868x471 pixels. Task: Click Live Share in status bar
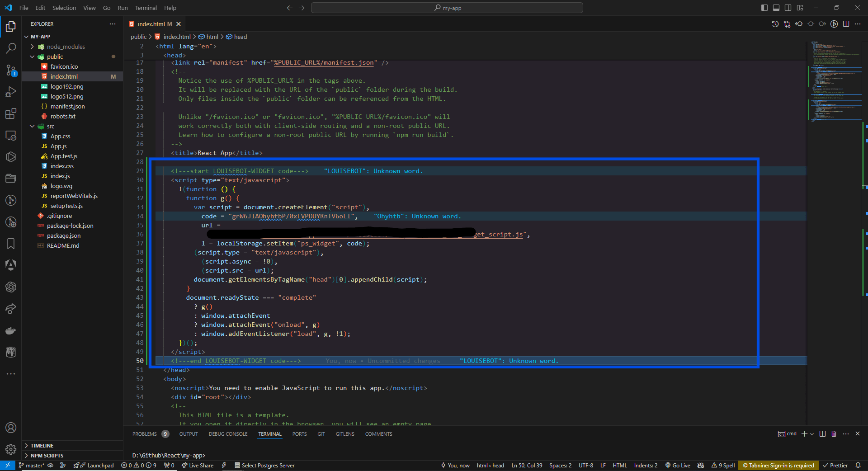(x=198, y=466)
